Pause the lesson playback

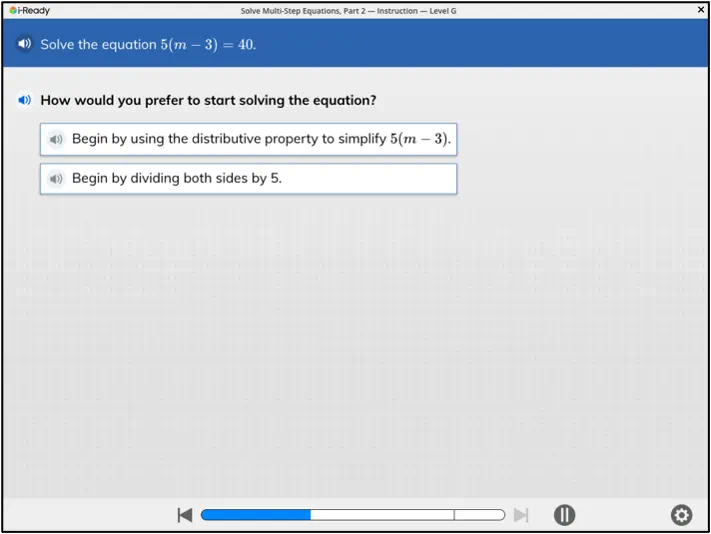[x=564, y=515]
